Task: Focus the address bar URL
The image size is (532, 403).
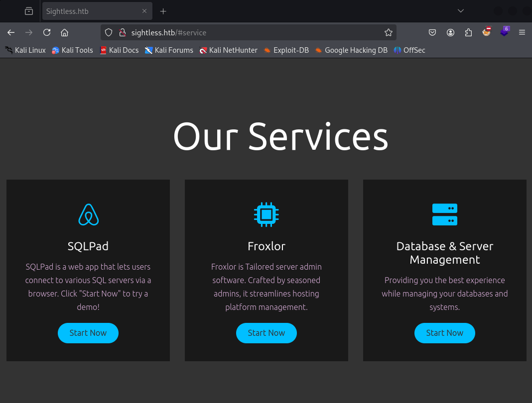Action: click(249, 32)
